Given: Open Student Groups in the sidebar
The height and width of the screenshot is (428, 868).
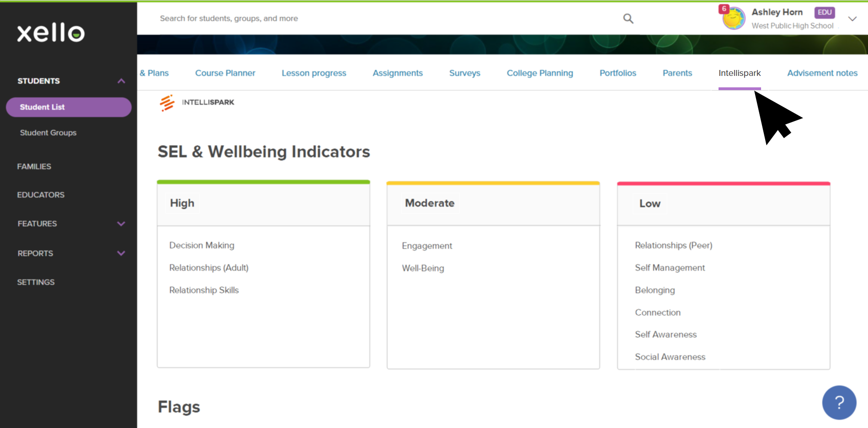Looking at the screenshot, I should pos(48,133).
